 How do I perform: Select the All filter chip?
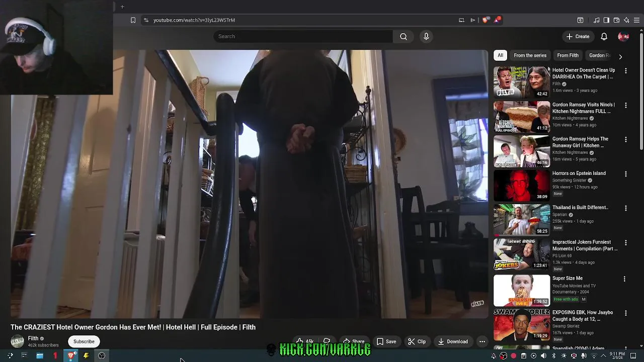pyautogui.click(x=500, y=55)
